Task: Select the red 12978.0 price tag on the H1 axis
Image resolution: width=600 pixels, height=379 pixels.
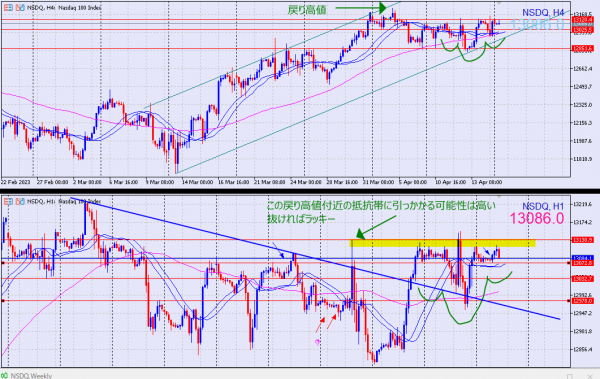Action: coord(583,301)
